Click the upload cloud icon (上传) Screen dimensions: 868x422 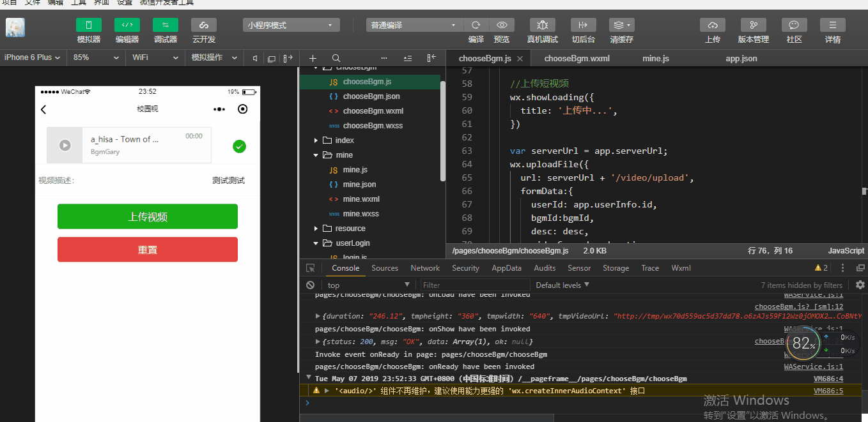713,25
